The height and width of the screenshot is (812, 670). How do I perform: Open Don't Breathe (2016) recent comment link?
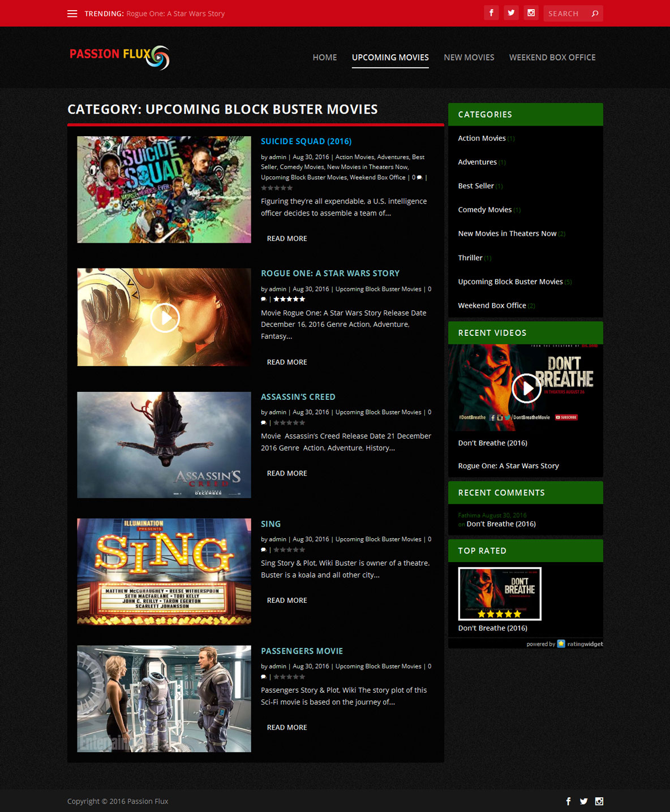coord(501,524)
